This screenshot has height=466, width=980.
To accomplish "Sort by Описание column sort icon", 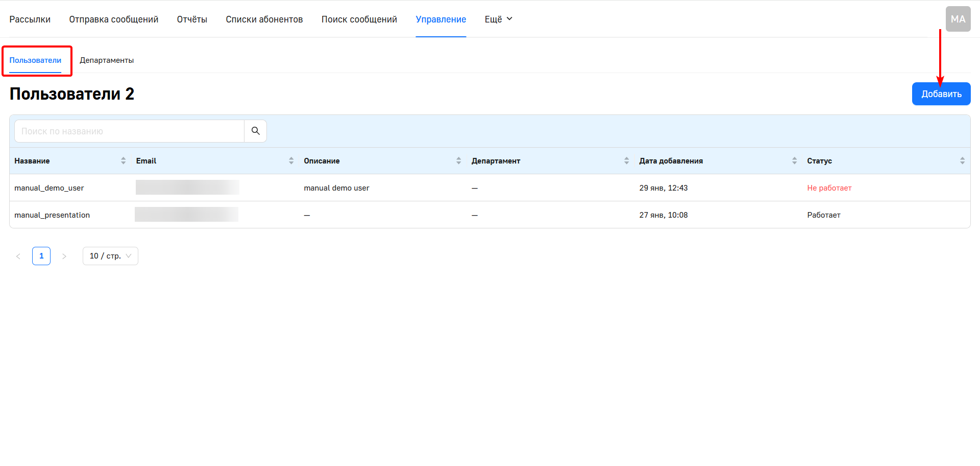I will pyautogui.click(x=458, y=161).
